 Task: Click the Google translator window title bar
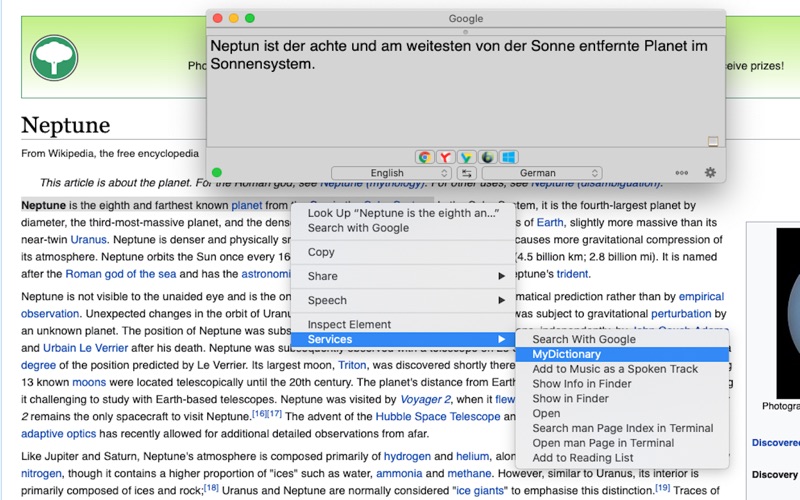(x=466, y=18)
